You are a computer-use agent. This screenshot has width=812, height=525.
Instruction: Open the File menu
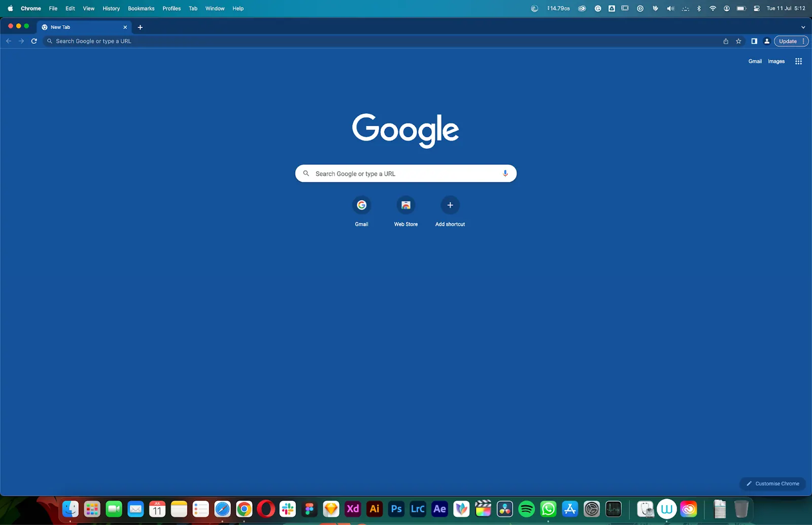click(53, 9)
